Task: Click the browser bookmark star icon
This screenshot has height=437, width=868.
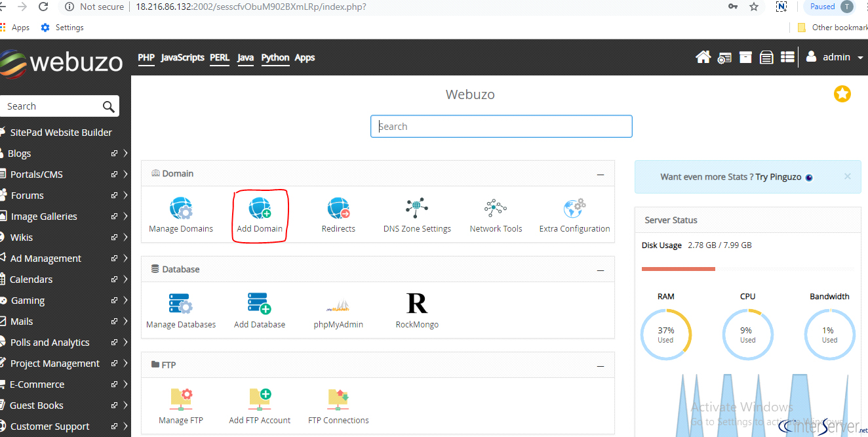Action: pyautogui.click(x=754, y=7)
